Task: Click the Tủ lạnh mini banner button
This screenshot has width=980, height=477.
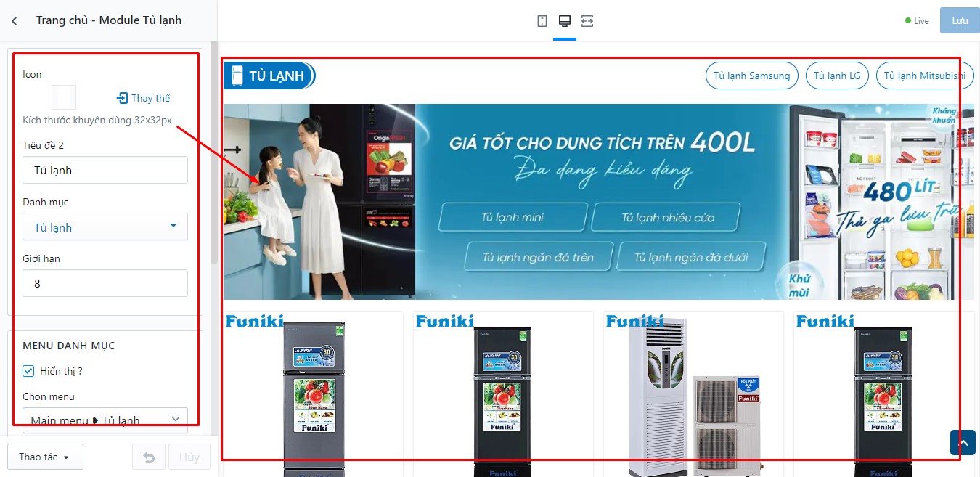Action: click(x=513, y=217)
